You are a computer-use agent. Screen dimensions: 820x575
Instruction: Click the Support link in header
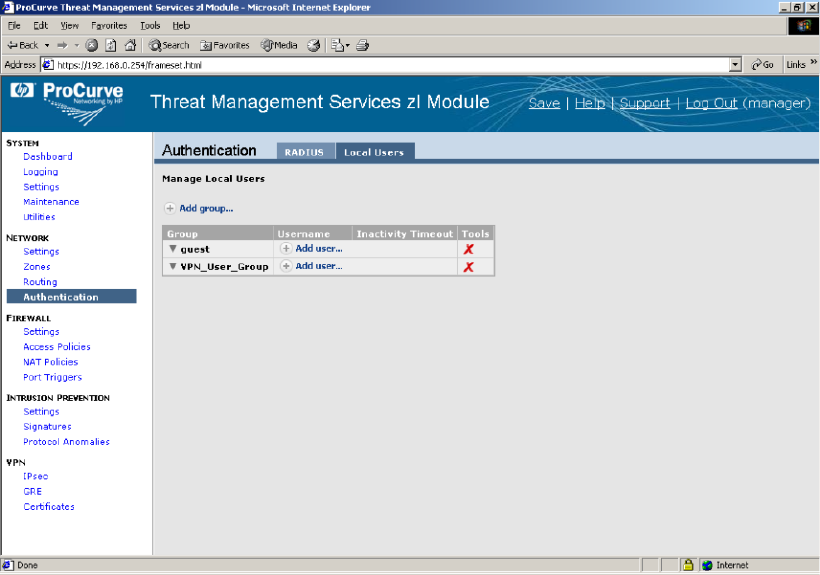[x=644, y=104]
